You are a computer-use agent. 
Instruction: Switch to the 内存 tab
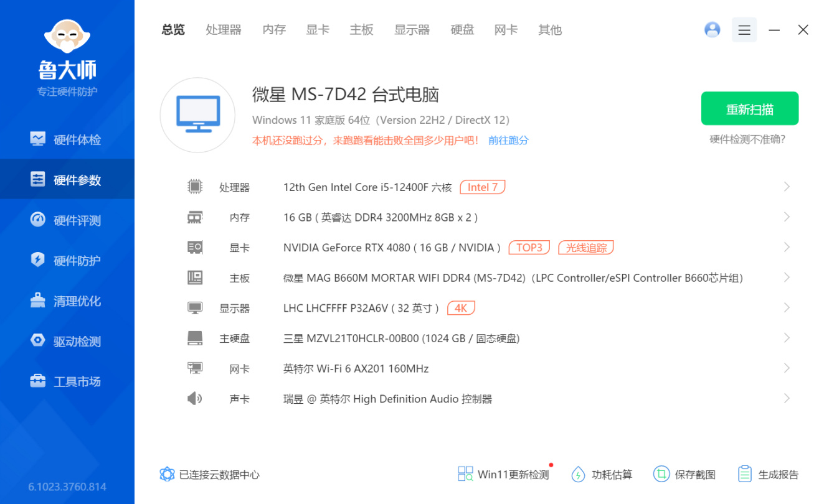pyautogui.click(x=274, y=30)
